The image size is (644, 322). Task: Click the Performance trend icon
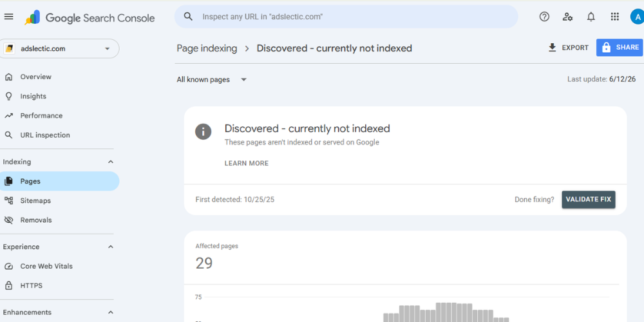pyautogui.click(x=8, y=116)
